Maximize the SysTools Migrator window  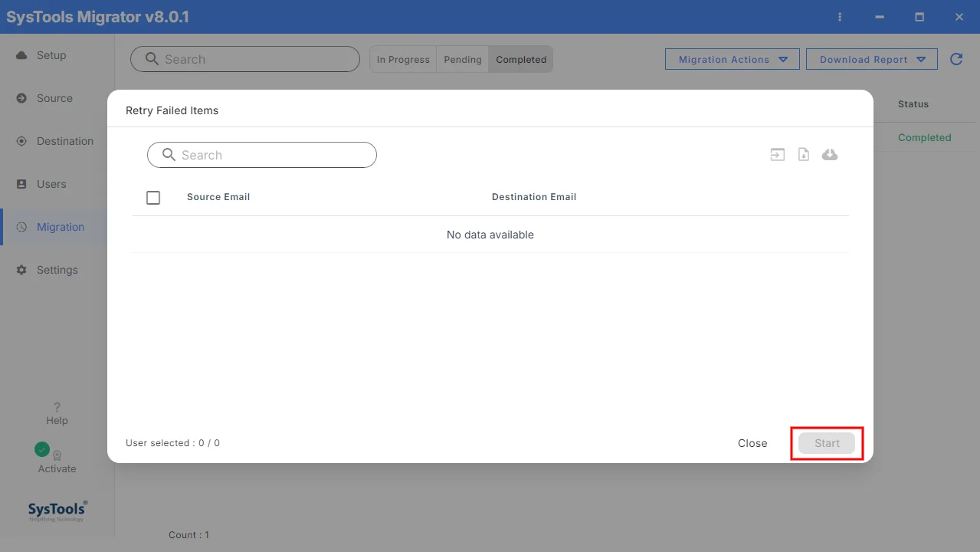pyautogui.click(x=919, y=17)
